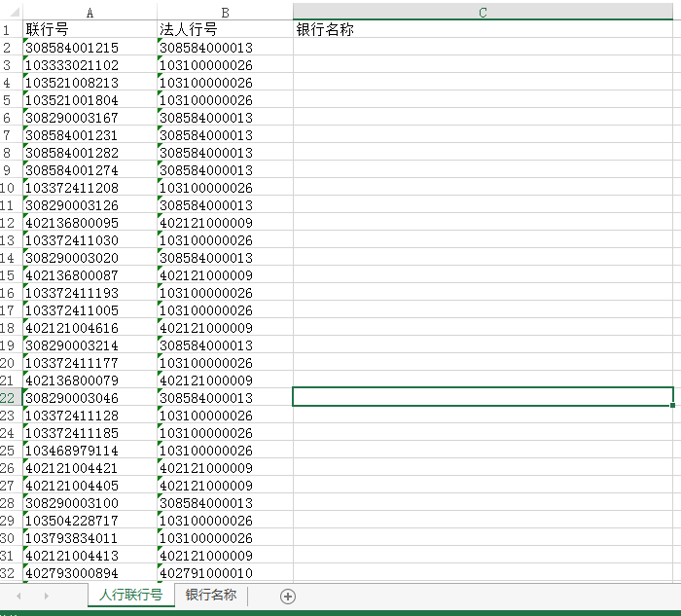The image size is (681, 616).
Task: Select column A header
Action: coord(90,12)
